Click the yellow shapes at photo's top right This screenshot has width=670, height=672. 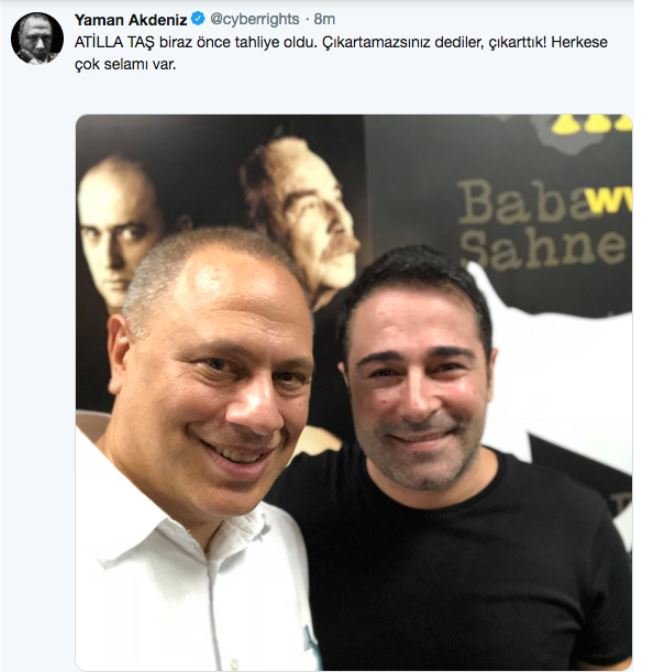[592, 123]
